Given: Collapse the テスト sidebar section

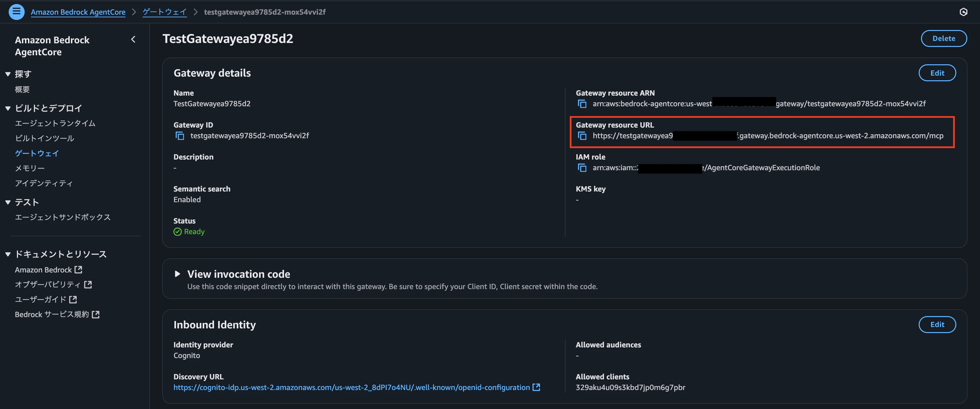Looking at the screenshot, I should 8,202.
